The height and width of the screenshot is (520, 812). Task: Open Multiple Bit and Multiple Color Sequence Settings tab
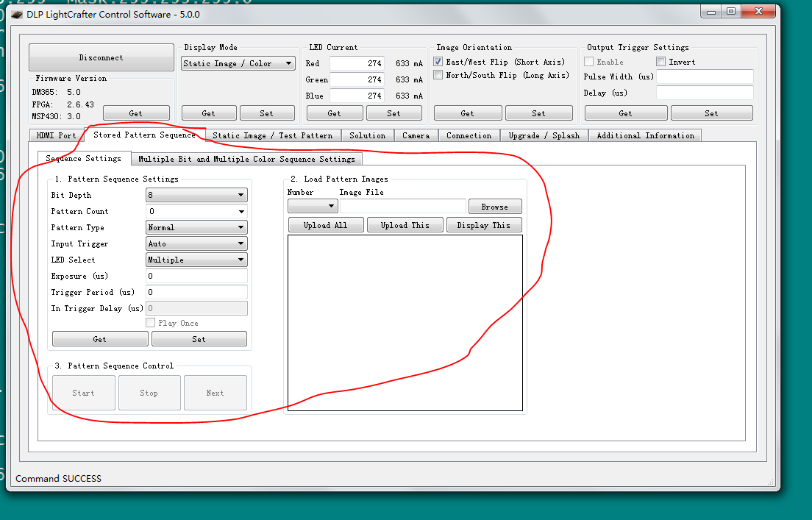pos(246,159)
